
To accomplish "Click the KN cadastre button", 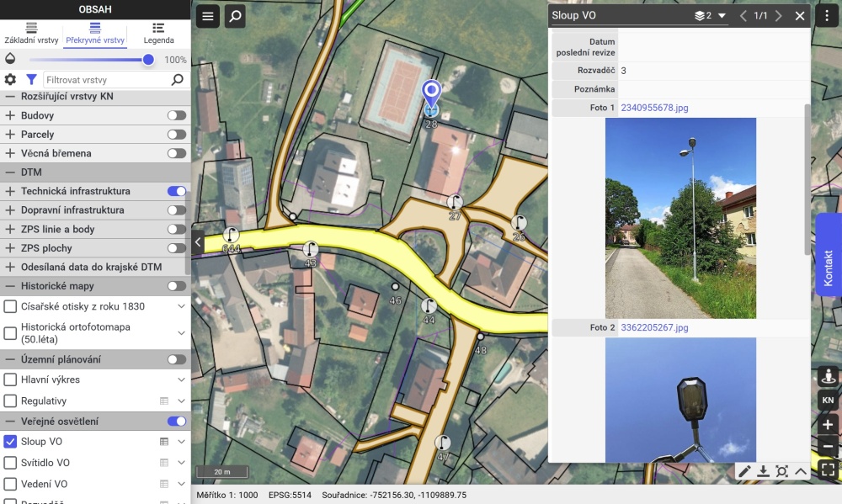I will click(x=828, y=401).
